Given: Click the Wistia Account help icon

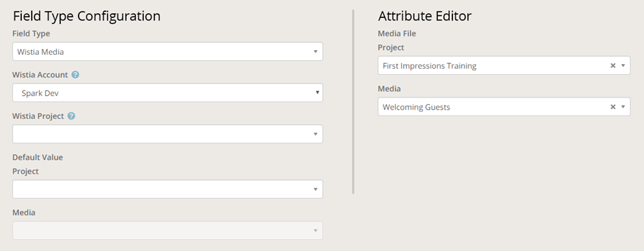Looking at the screenshot, I should click(x=75, y=75).
